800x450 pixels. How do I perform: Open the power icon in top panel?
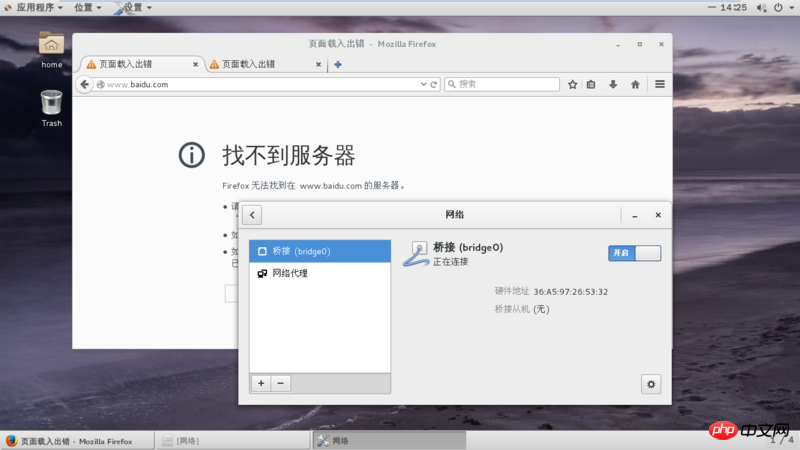pos(778,8)
